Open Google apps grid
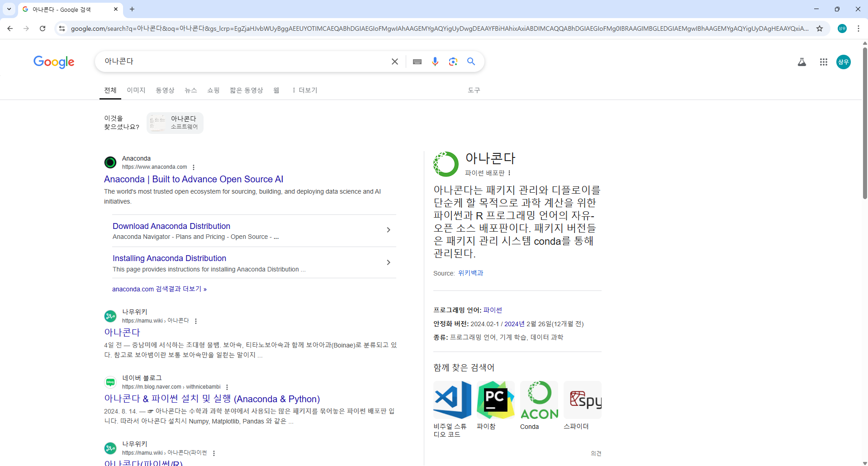This screenshot has width=868, height=466. point(824,62)
